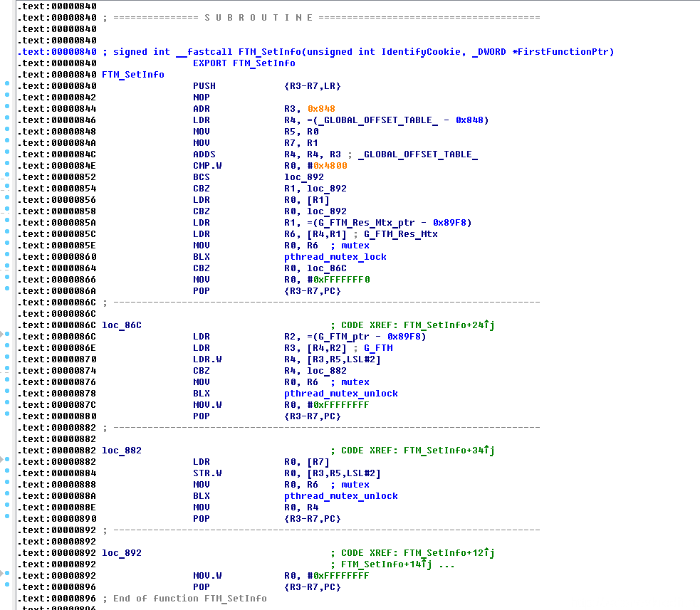Toggle breakpoint dot beside the CMP.W instruction
The height and width of the screenshot is (610, 700).
pos(6,164)
